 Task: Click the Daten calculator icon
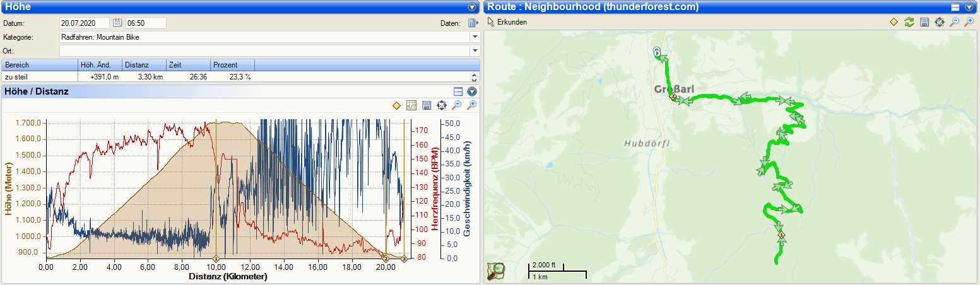473,23
